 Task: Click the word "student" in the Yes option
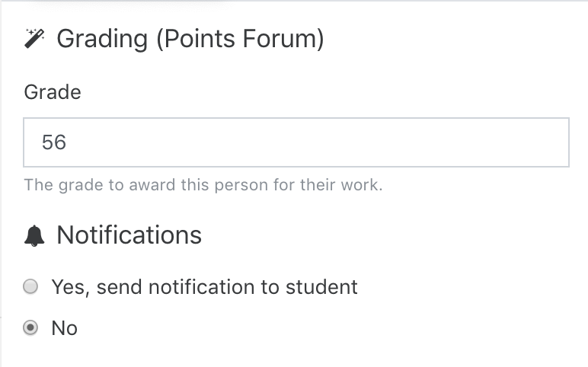point(321,287)
